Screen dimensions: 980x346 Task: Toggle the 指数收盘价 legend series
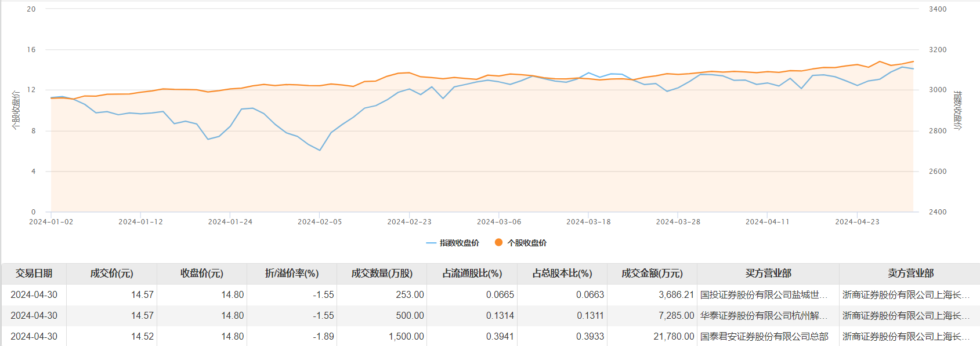[453, 243]
